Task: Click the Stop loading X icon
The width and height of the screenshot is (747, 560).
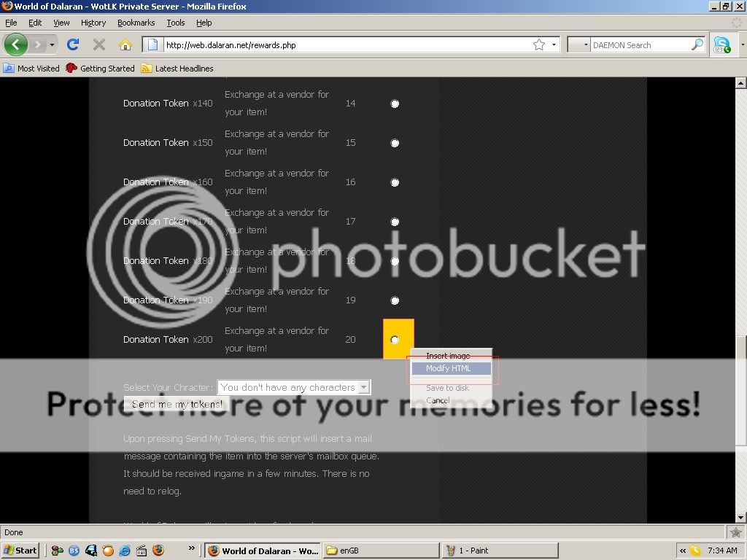Action: click(x=99, y=44)
